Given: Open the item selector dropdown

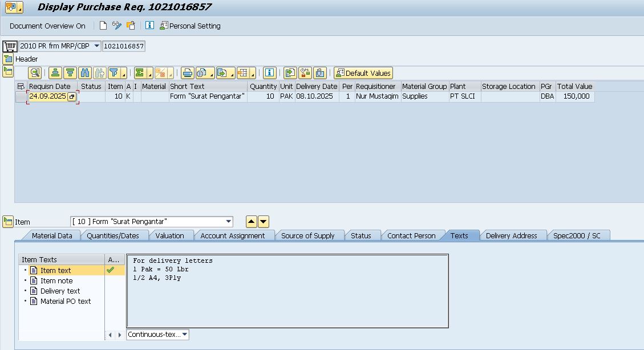Looking at the screenshot, I should [x=229, y=222].
